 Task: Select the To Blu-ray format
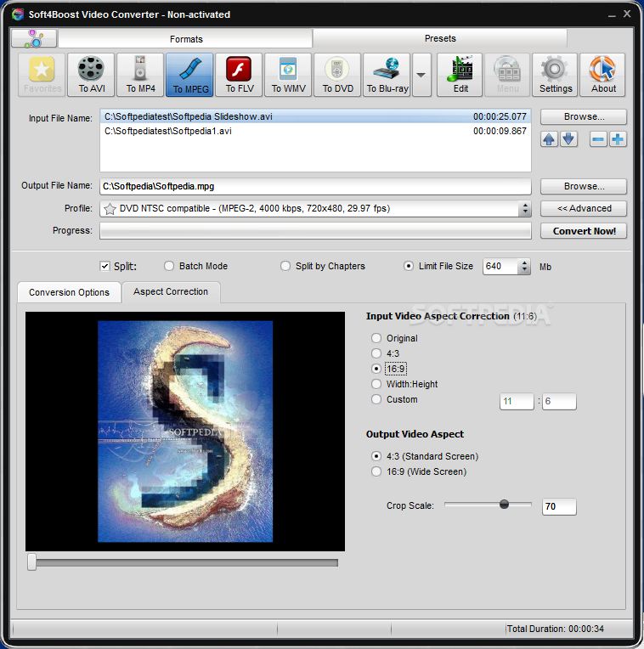(387, 75)
